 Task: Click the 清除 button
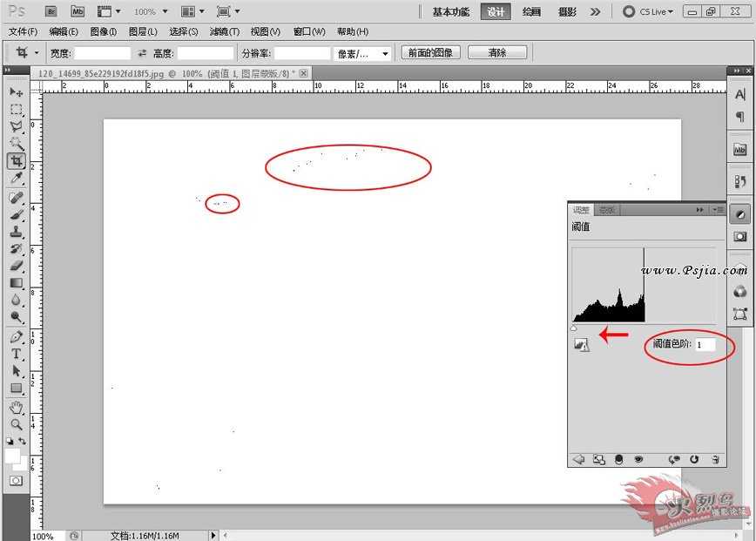tap(497, 52)
